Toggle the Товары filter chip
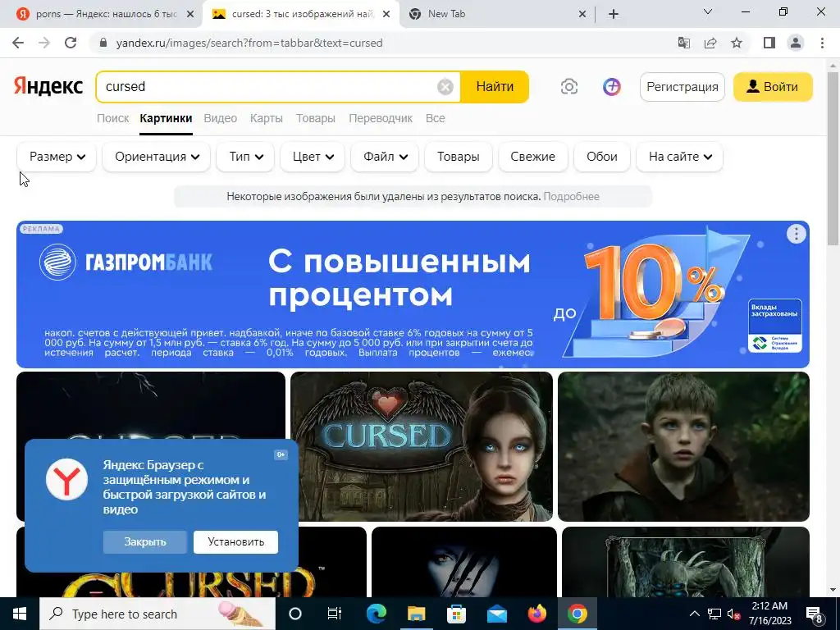840x630 pixels. 458,157
